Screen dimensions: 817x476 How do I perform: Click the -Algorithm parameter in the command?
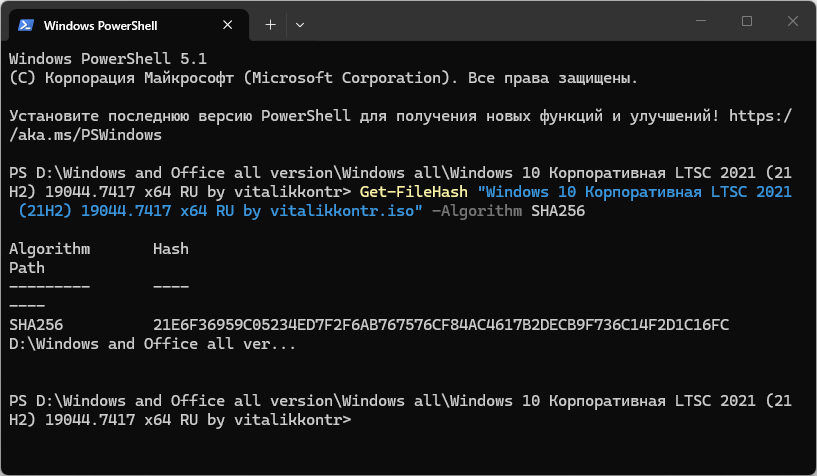coord(477,211)
